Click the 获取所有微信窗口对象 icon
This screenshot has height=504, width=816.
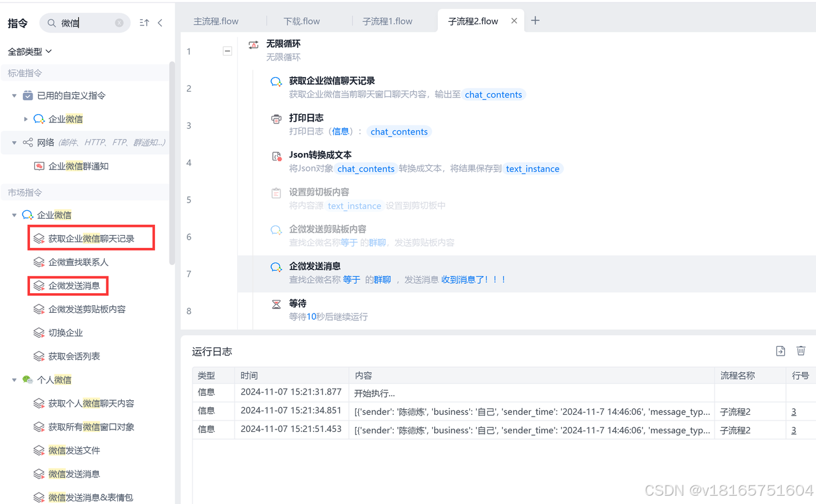pos(39,428)
